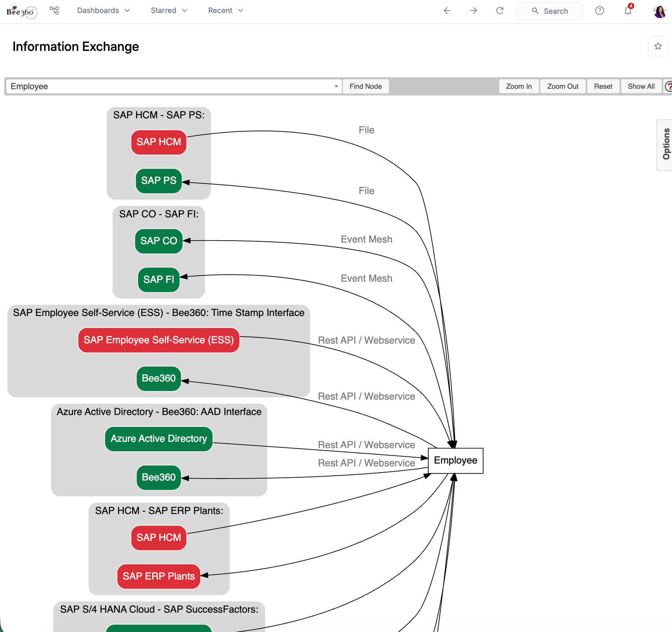Click Show All button
Screen dimensions: 672x632
[641, 86]
